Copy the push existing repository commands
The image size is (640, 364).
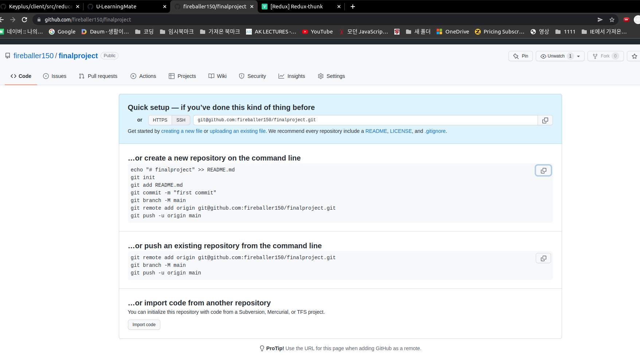pos(543,258)
